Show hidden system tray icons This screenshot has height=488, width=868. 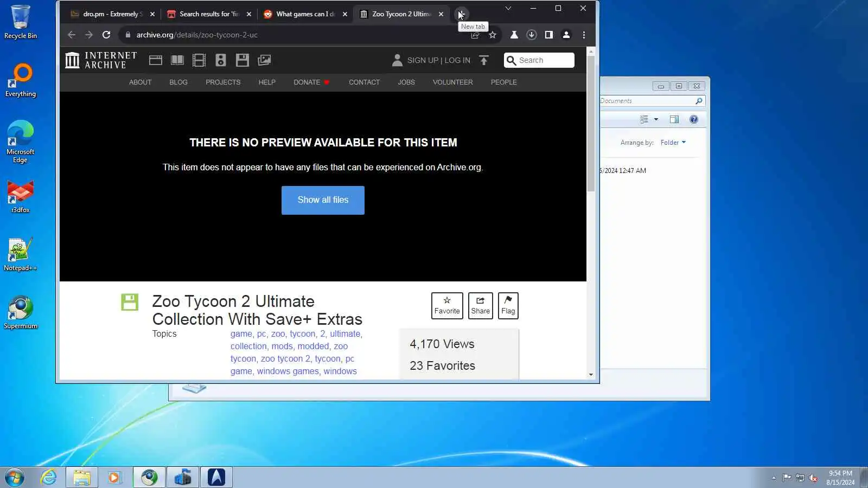774,478
